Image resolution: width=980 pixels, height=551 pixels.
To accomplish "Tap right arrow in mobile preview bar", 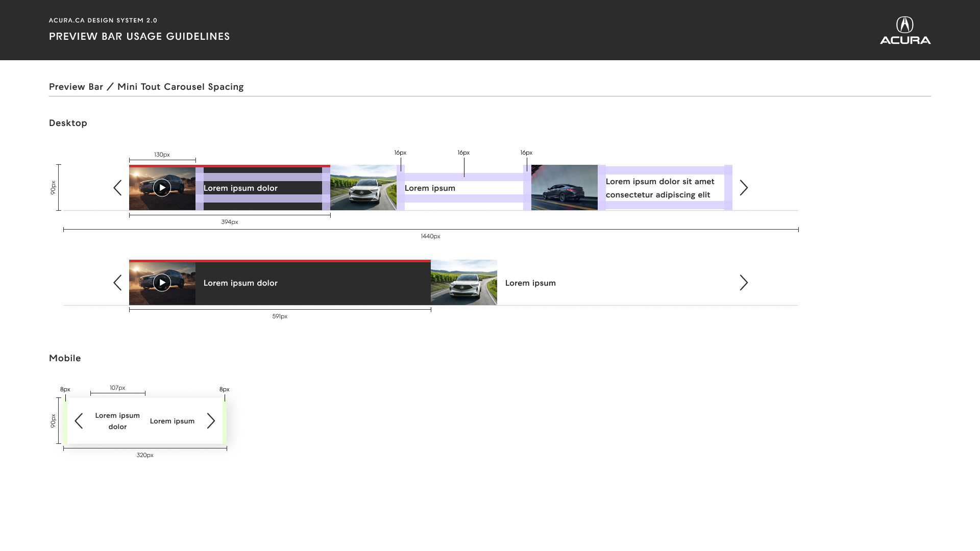I will (211, 421).
